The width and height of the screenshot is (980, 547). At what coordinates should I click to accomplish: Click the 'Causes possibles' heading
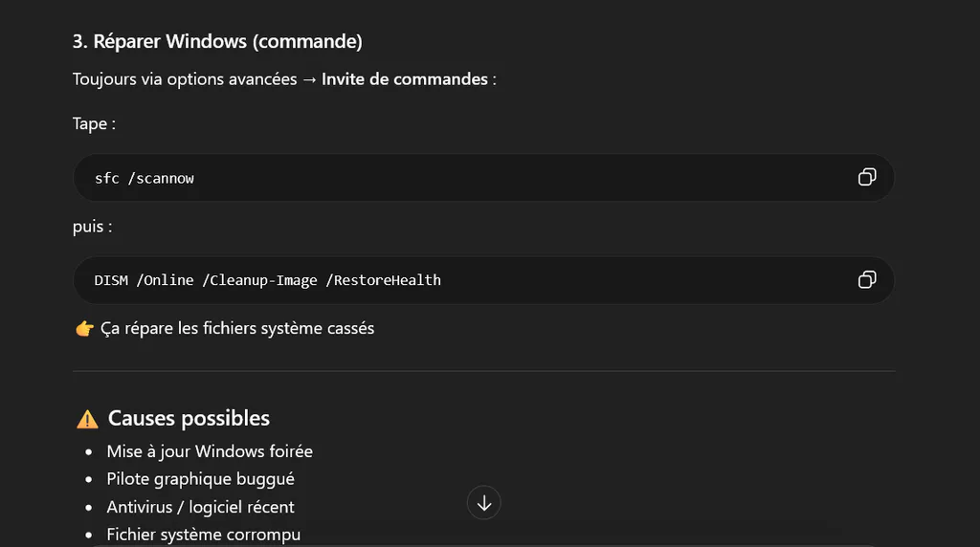pyautogui.click(x=189, y=418)
